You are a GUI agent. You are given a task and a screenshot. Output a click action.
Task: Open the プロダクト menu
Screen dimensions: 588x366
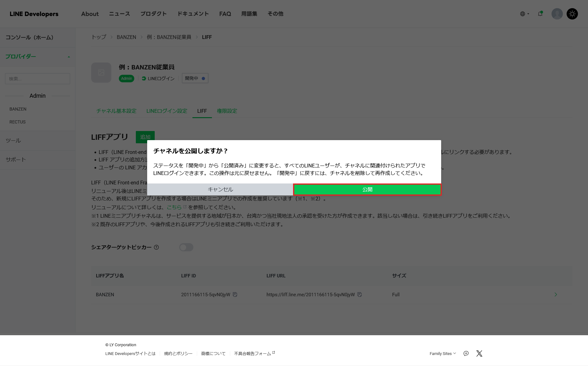point(153,14)
